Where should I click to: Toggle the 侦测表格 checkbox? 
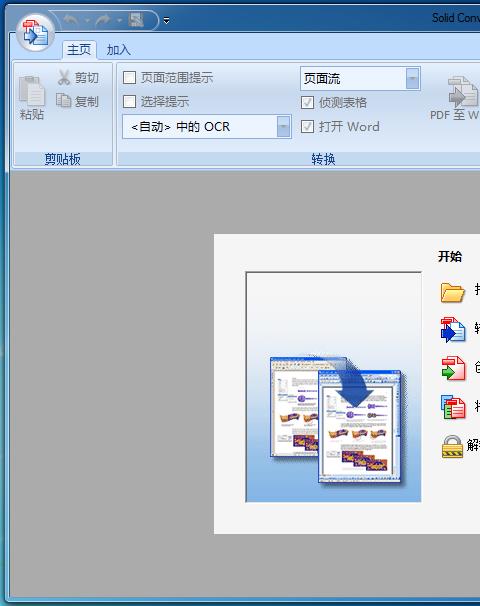click(x=307, y=102)
